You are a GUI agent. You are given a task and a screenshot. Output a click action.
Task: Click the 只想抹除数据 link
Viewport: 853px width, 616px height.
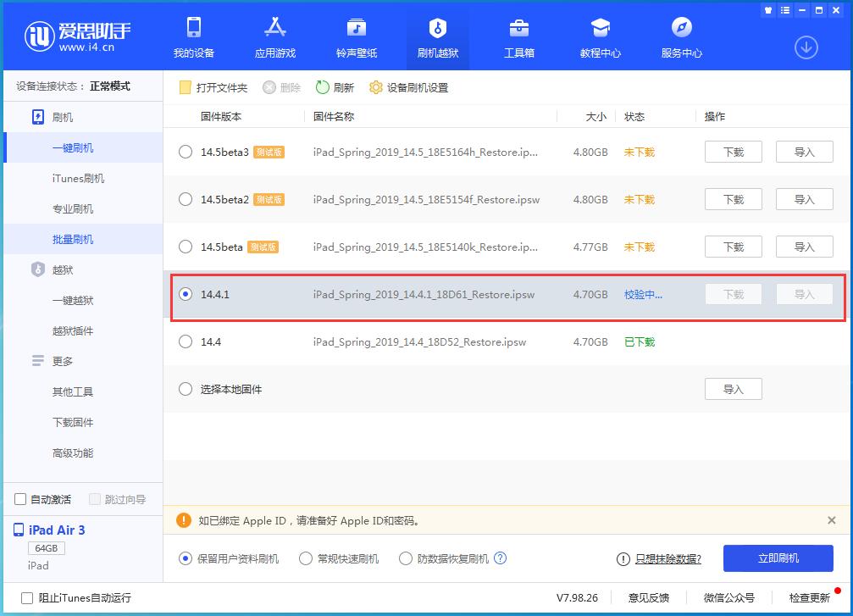pyautogui.click(x=668, y=558)
